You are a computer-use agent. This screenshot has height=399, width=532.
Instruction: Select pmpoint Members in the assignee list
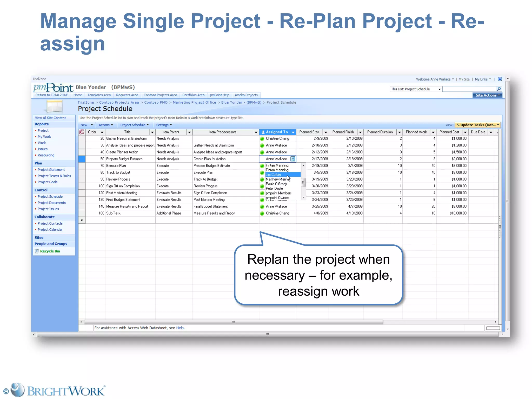(278, 193)
